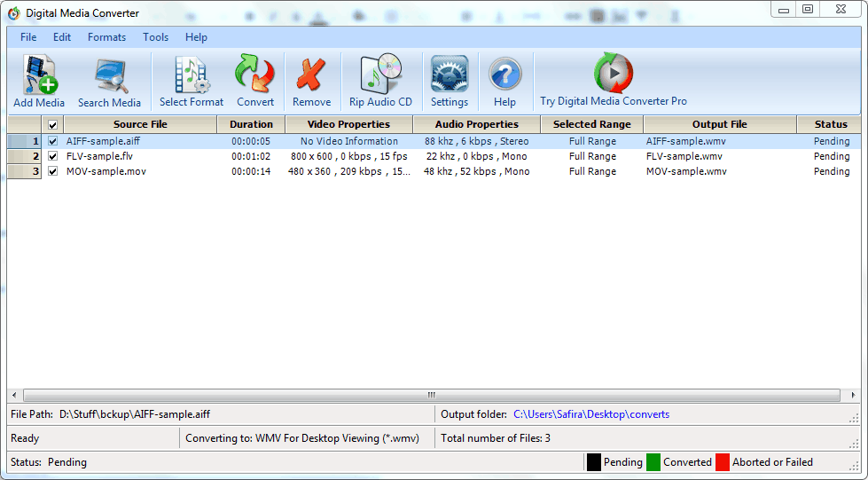This screenshot has width=868, height=480.
Task: Click the black Pending color swatch
Action: tap(593, 462)
